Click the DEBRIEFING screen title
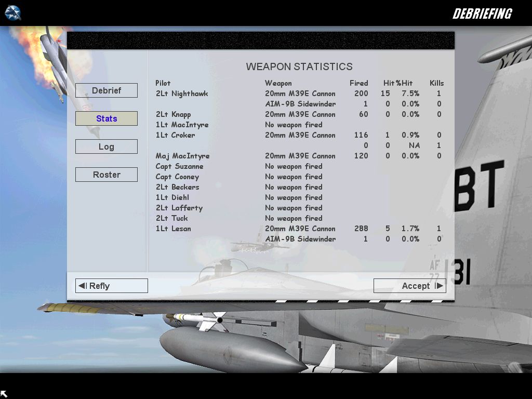 coord(482,14)
